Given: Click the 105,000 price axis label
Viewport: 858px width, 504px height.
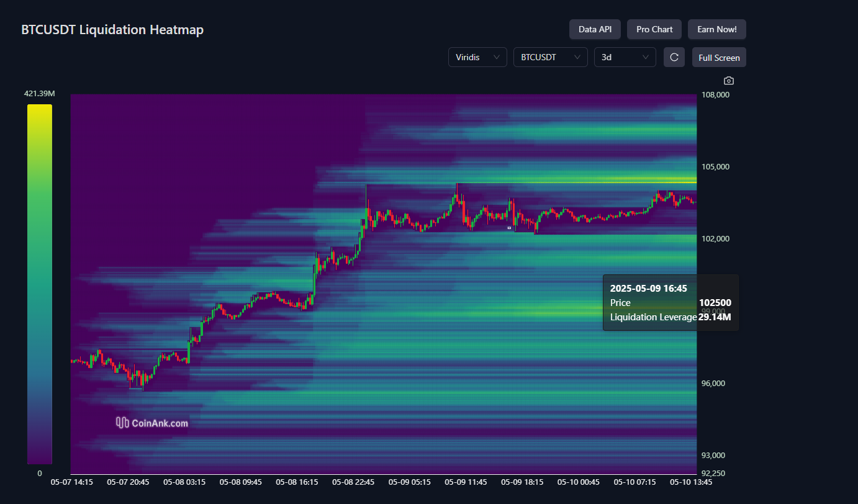Looking at the screenshot, I should tap(716, 166).
